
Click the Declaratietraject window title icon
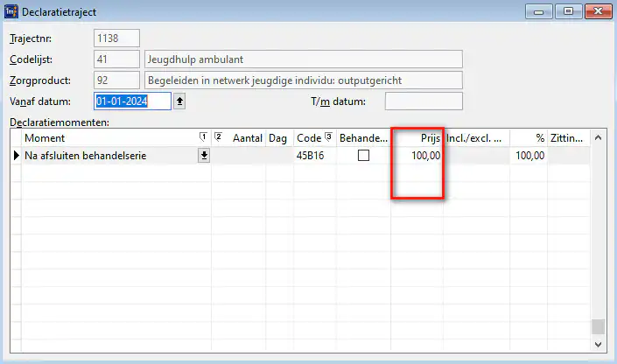tap(11, 12)
